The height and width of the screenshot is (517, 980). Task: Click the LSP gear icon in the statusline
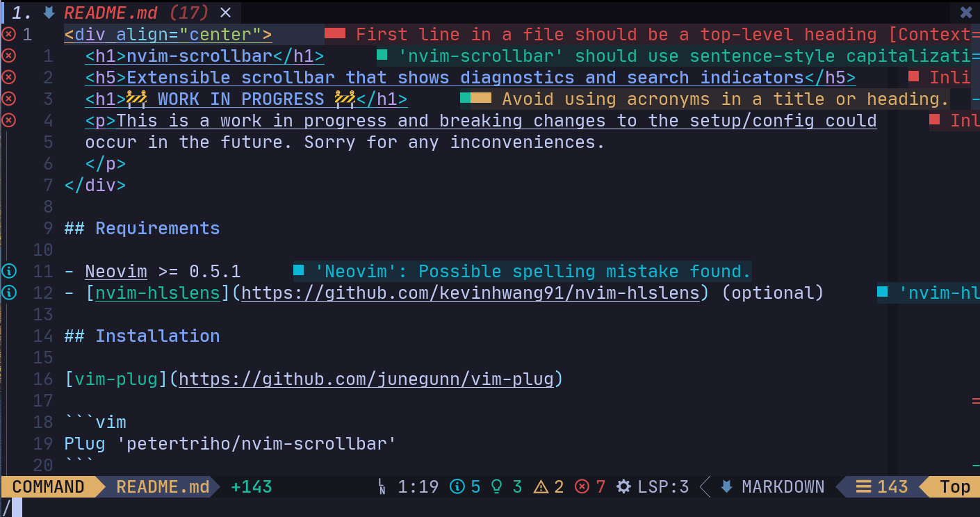tap(624, 486)
